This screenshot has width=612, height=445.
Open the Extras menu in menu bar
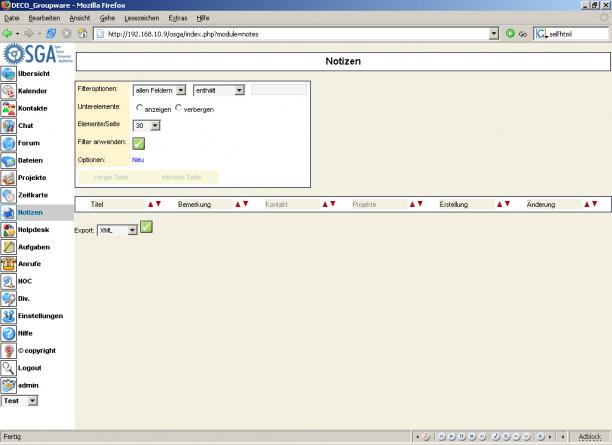pos(178,18)
